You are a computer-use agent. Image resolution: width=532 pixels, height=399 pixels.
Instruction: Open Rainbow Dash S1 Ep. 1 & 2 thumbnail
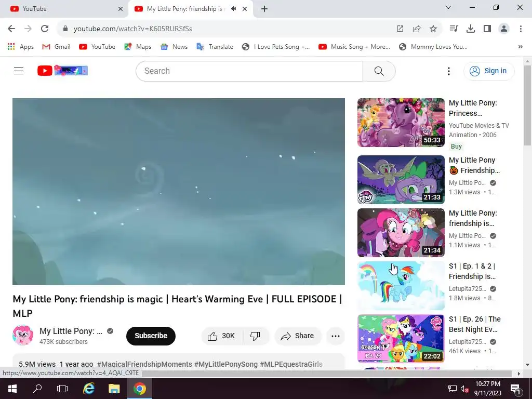tap(401, 286)
